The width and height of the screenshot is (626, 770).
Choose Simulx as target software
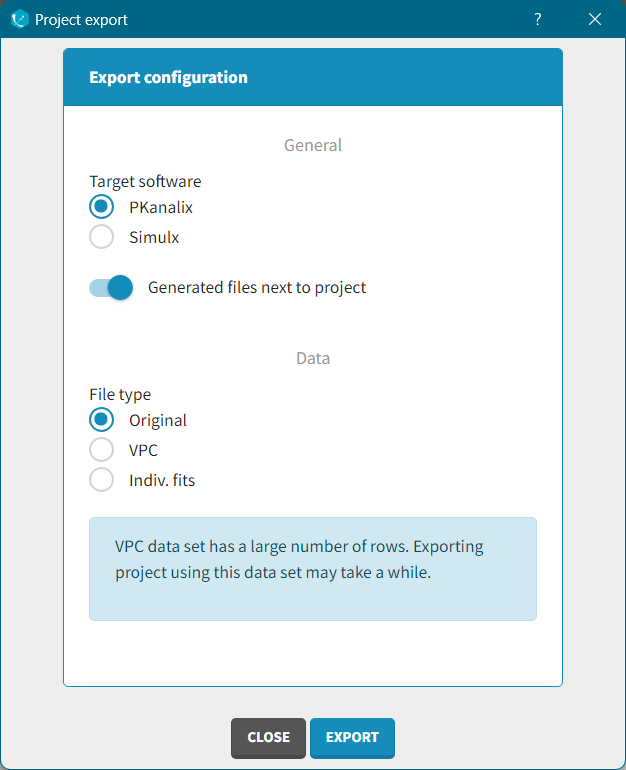point(102,238)
